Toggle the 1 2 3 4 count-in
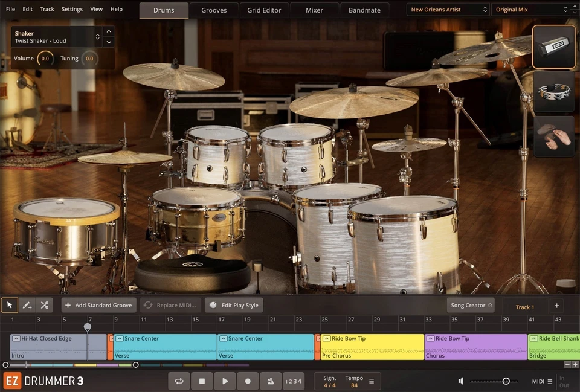This screenshot has height=392, width=580. 294,381
